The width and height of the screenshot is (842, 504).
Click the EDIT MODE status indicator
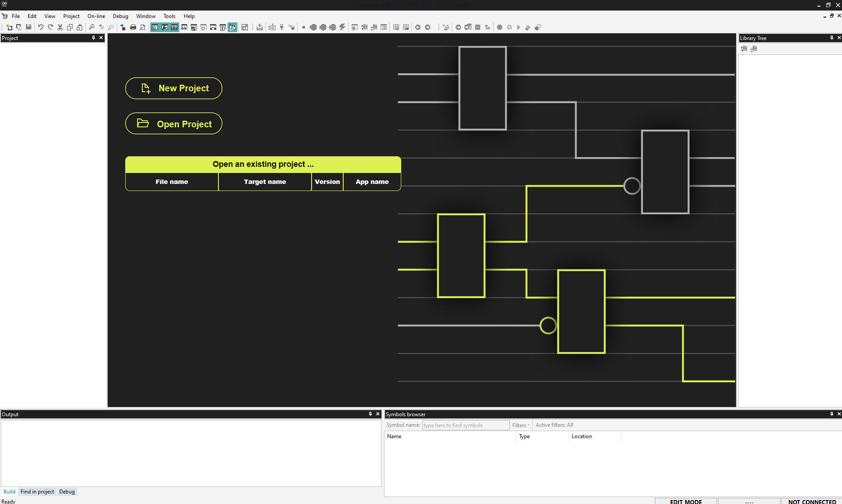[x=686, y=501]
